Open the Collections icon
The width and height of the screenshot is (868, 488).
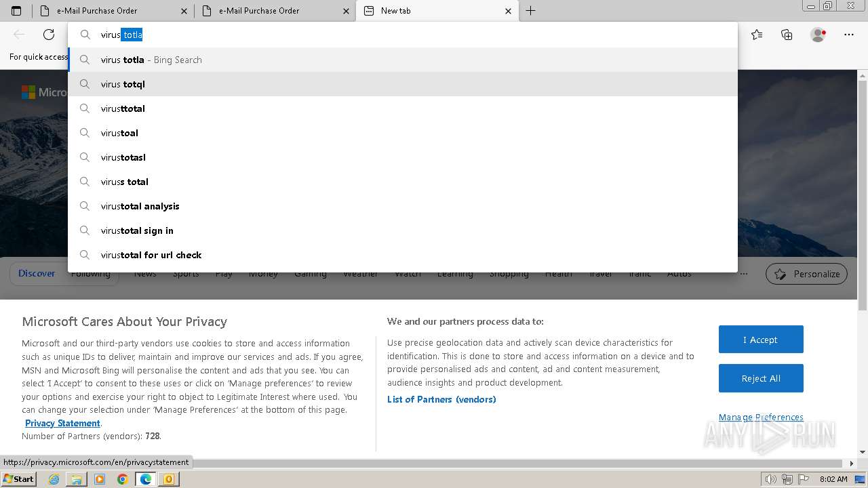pos(787,35)
